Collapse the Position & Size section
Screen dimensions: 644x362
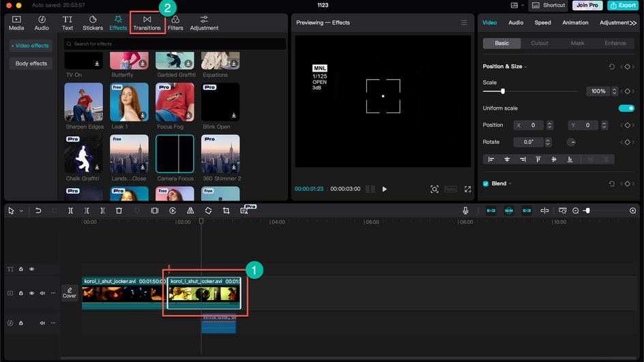[526, 67]
